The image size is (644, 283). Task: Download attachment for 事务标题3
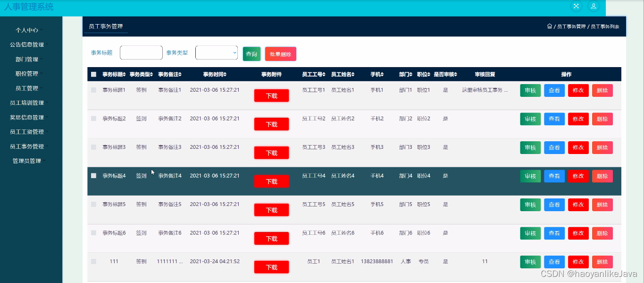(272, 153)
